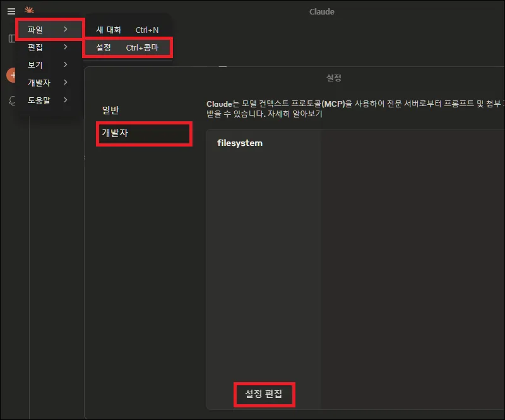Click the Claude window title text
Screen dimensions: 505x420
point(322,12)
